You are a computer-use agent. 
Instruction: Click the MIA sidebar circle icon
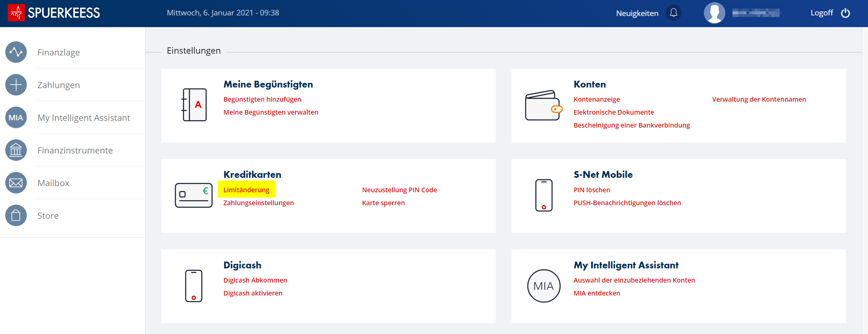16,118
